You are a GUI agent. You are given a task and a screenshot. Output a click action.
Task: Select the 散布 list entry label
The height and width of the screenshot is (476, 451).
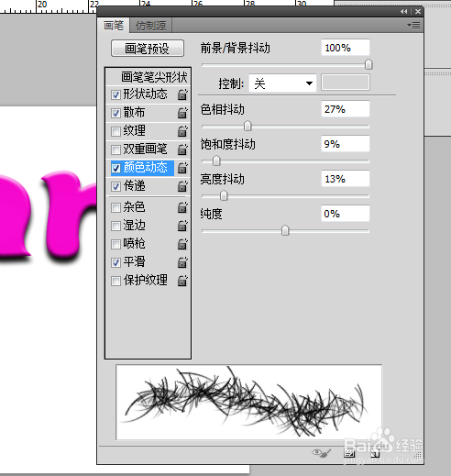click(x=135, y=113)
